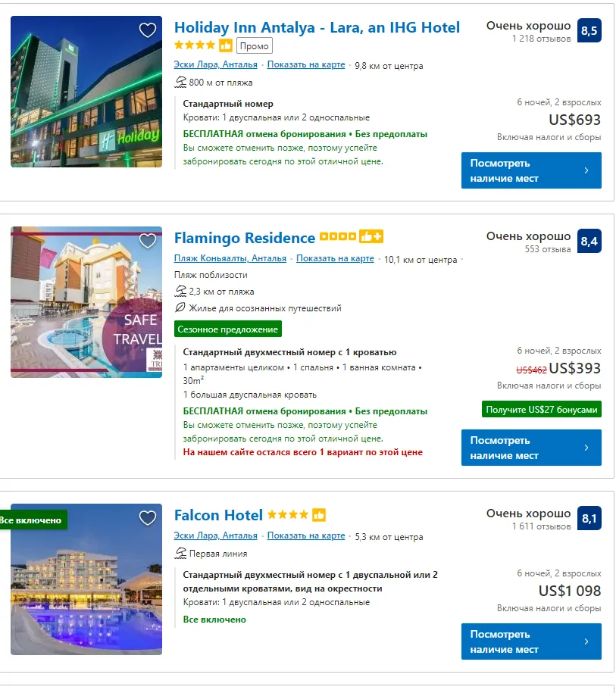Add Falcon Hotel to favorites heart
This screenshot has width=616, height=693.
(148, 518)
